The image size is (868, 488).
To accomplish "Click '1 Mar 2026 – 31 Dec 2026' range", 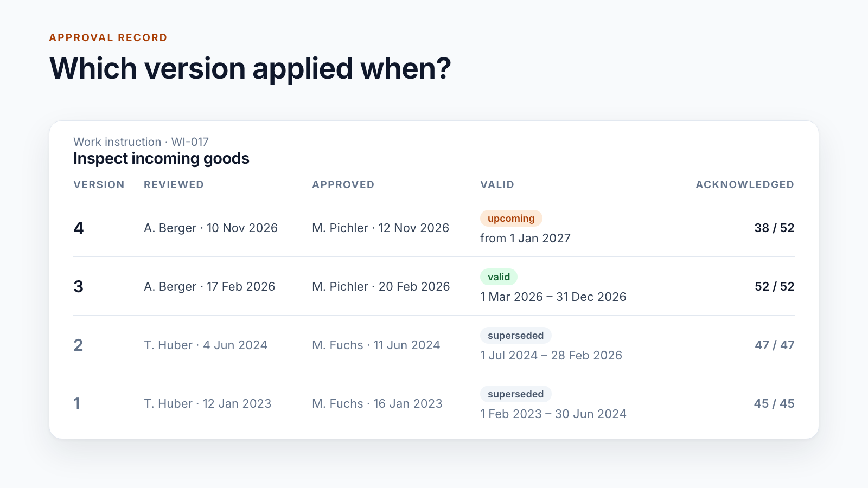I will coord(553,297).
